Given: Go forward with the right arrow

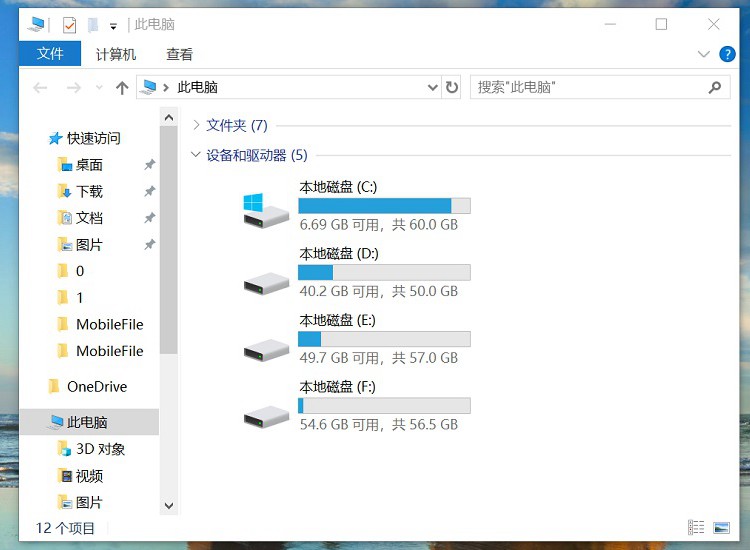Looking at the screenshot, I should [73, 88].
